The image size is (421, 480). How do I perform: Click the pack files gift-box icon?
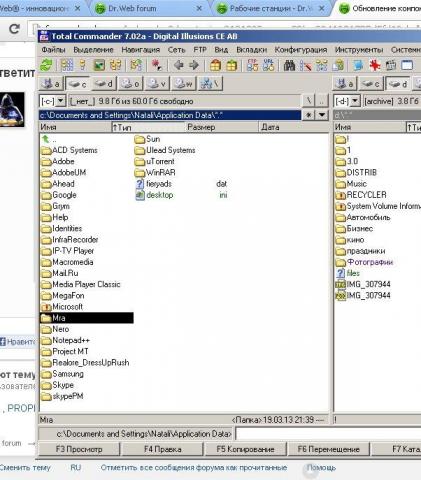pos(215,65)
